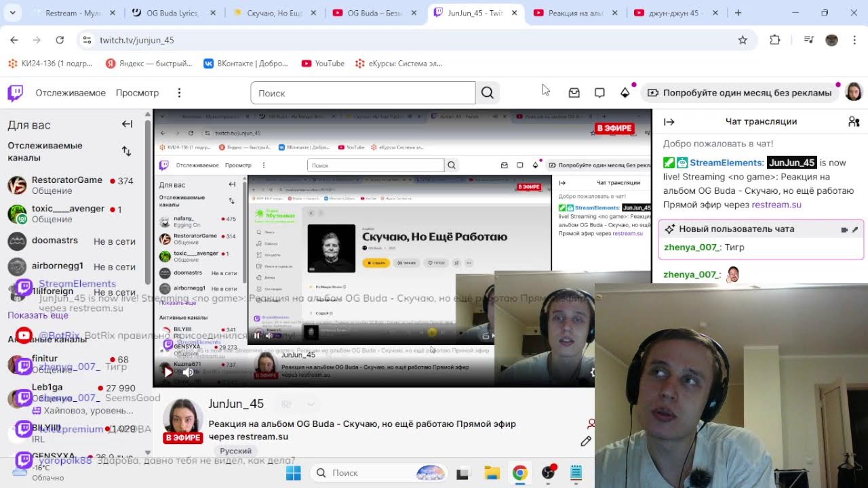Click the search magnifier button
Screen dimensions: 868x488
pyautogui.click(x=488, y=93)
